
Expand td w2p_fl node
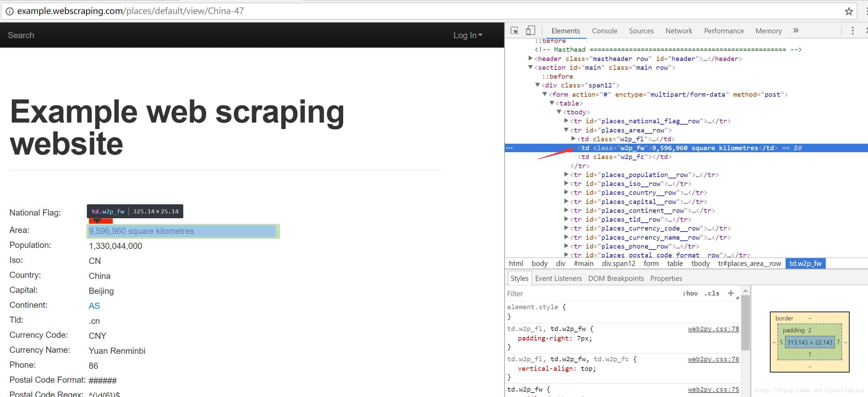[x=573, y=139]
